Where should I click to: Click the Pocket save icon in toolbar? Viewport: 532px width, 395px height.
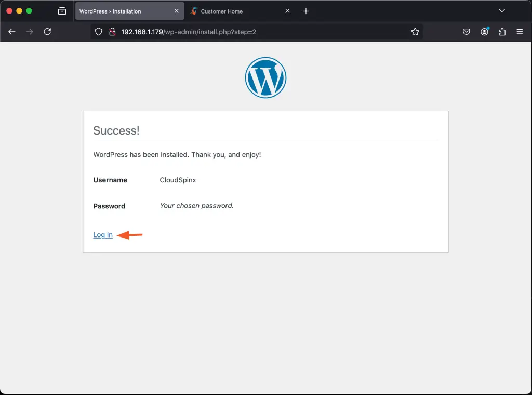click(x=466, y=31)
